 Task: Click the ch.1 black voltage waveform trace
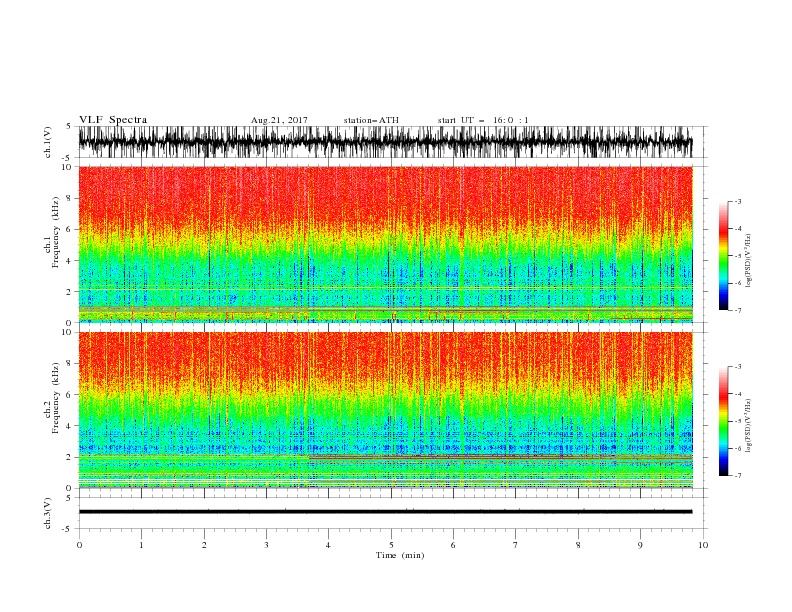(385, 142)
